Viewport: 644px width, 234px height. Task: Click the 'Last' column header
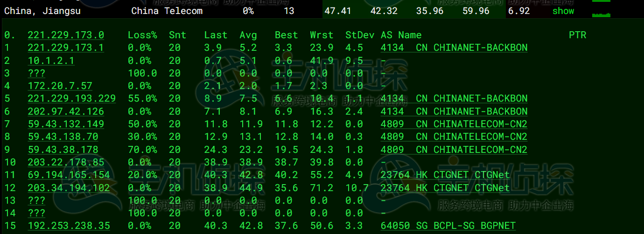point(216,35)
